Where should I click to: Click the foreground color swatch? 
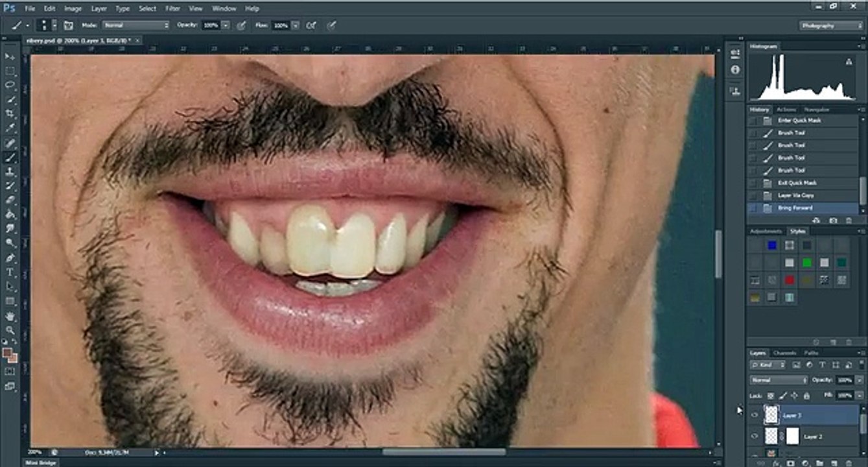pos(7,353)
